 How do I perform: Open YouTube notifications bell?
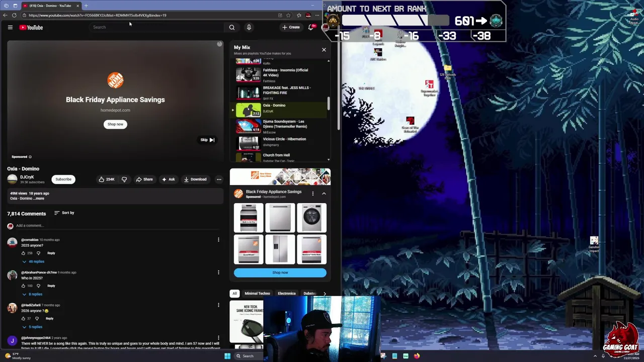[311, 27]
